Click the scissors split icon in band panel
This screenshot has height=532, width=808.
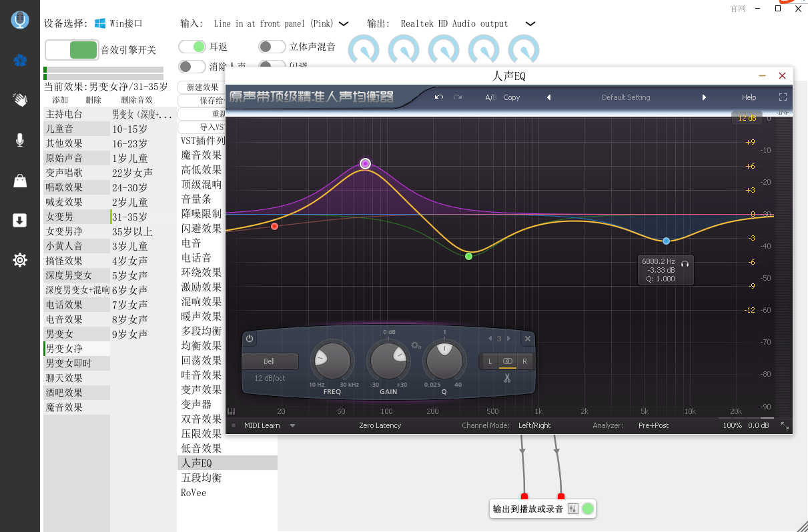click(507, 379)
